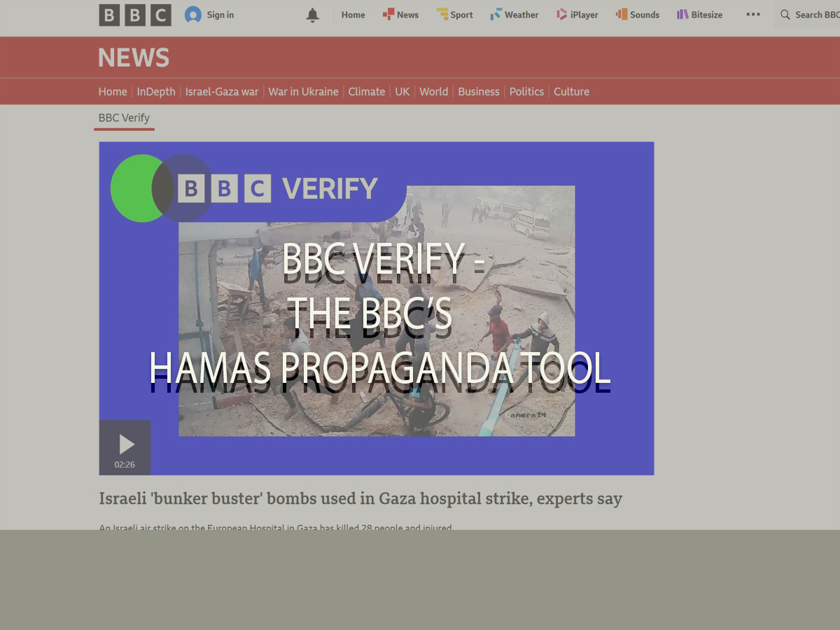Click the yellow Sport icon in the top navigation
The height and width of the screenshot is (630, 840).
tap(442, 14)
